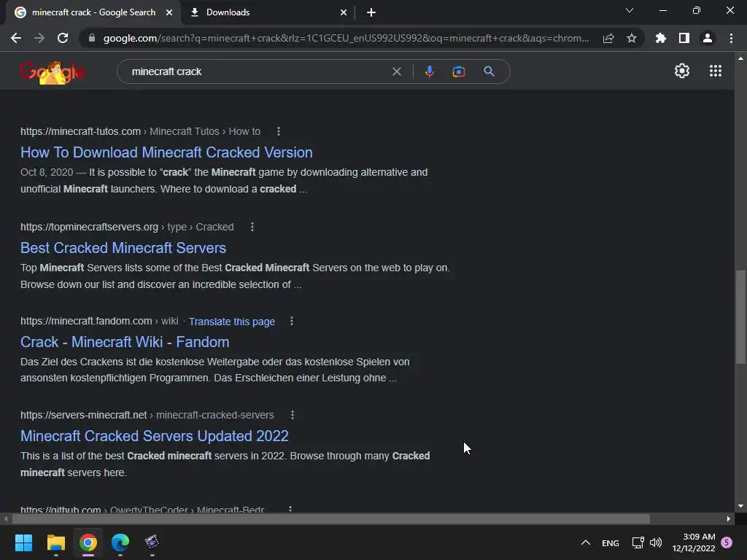Toggle the Chrome side panel
Image resolution: width=747 pixels, height=560 pixels.
tap(684, 38)
